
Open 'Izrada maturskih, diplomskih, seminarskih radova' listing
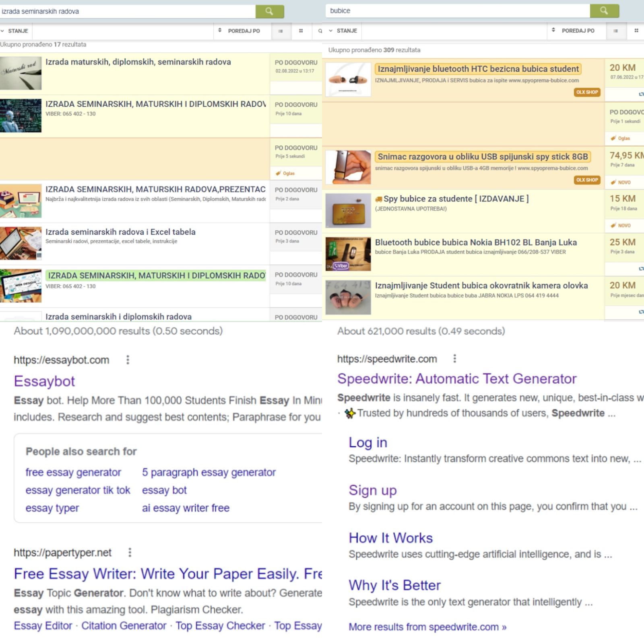click(x=138, y=62)
